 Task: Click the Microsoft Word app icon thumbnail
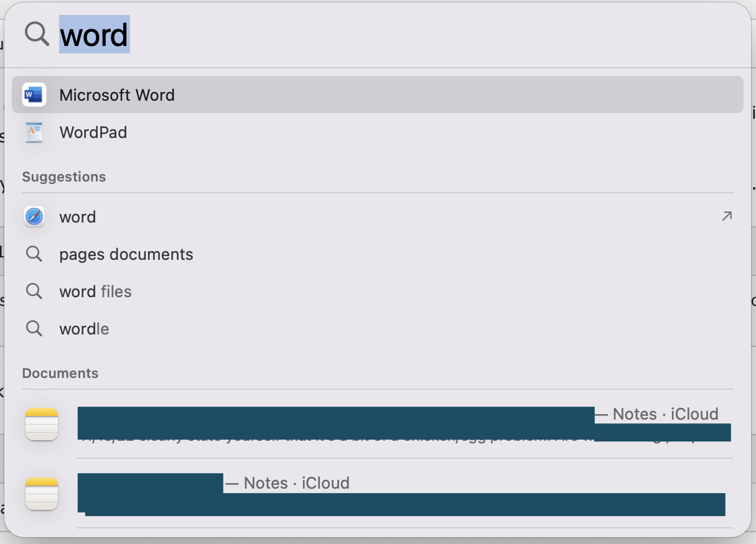[x=34, y=95]
